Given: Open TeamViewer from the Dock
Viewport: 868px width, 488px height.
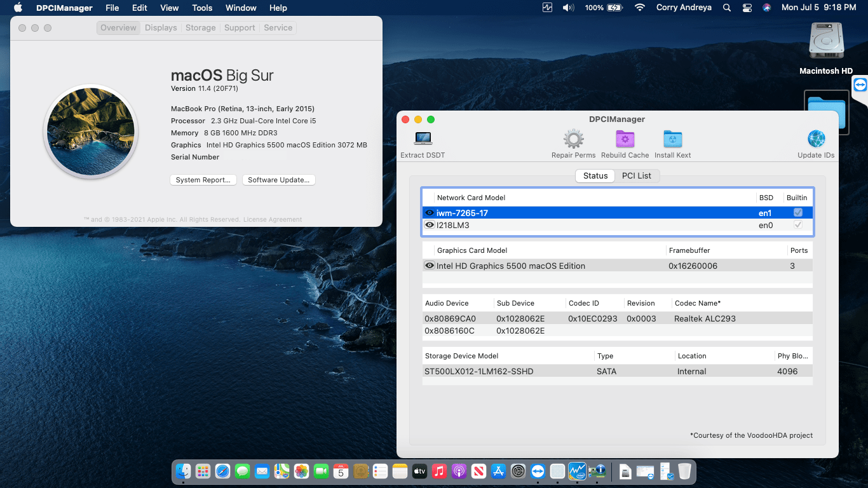Looking at the screenshot, I should 538,471.
